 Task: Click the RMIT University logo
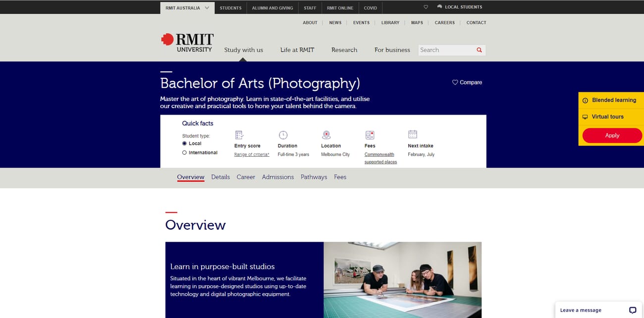187,43
